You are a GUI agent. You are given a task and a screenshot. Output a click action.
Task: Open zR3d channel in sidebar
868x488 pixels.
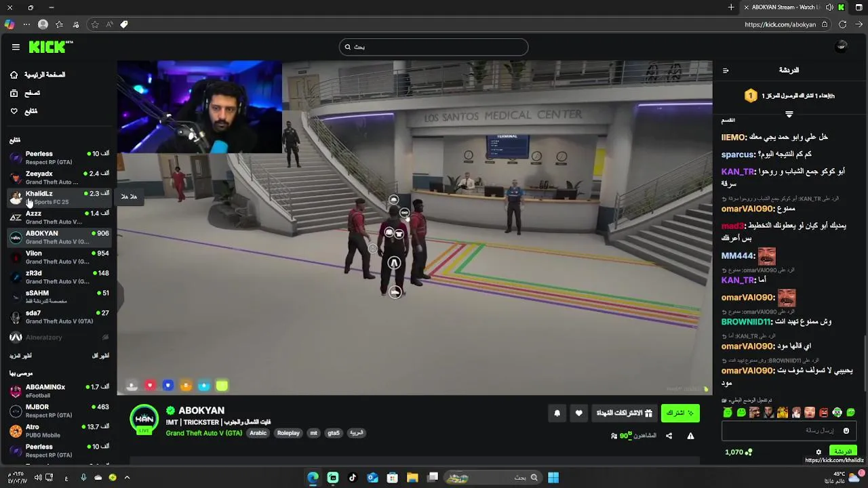point(59,277)
